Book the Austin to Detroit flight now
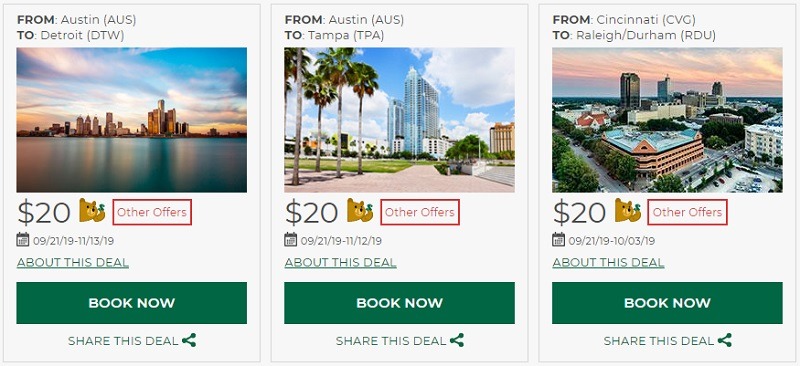800x366 pixels. (132, 303)
